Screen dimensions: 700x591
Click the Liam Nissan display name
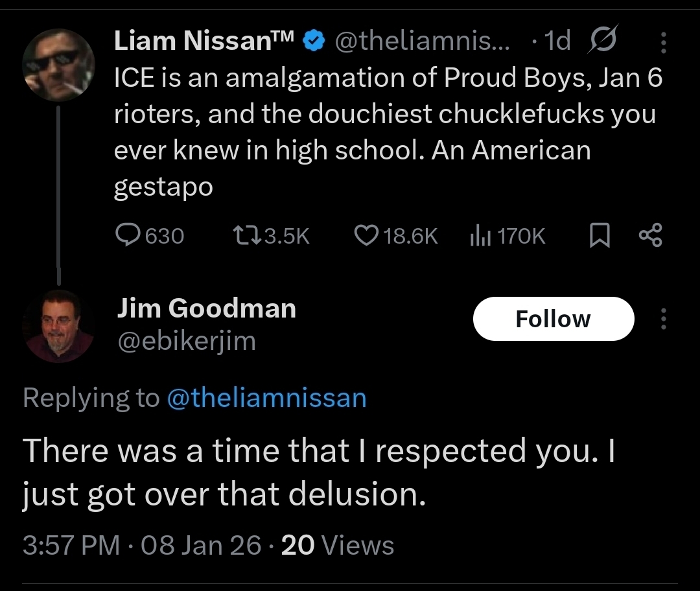click(204, 42)
